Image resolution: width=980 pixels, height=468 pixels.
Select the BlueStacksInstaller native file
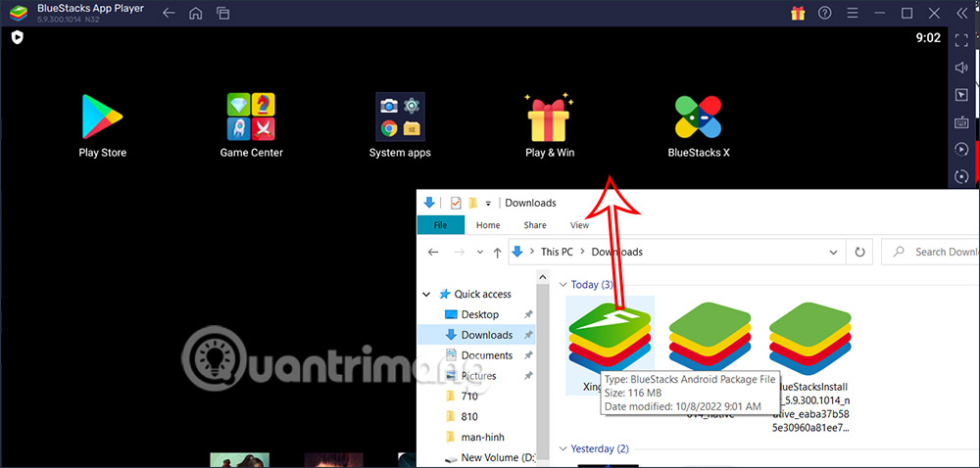click(x=810, y=368)
